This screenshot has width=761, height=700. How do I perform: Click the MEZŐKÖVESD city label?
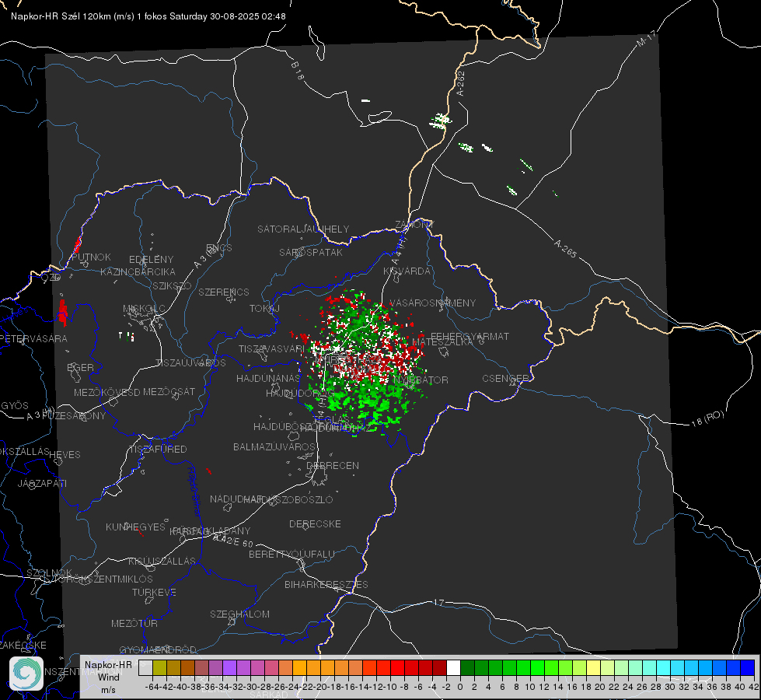(x=106, y=392)
